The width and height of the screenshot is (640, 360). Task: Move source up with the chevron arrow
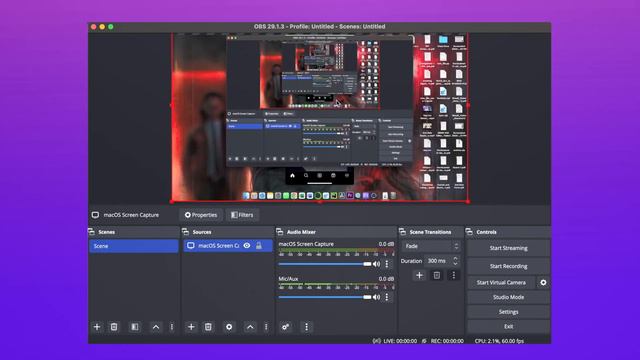pyautogui.click(x=250, y=327)
